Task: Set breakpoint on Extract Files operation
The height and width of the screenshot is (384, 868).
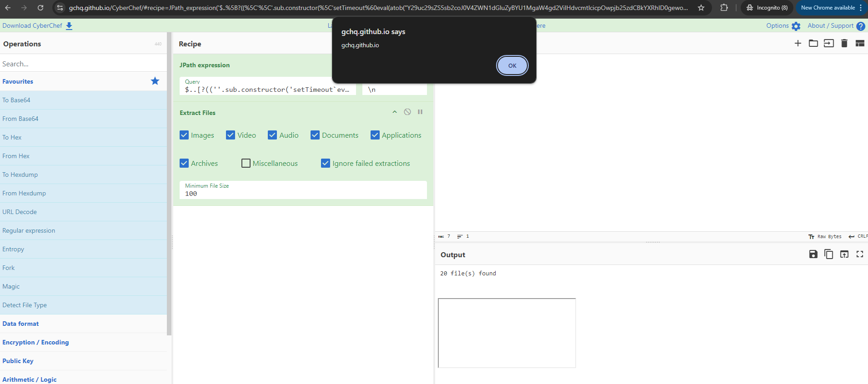Action: [x=420, y=112]
